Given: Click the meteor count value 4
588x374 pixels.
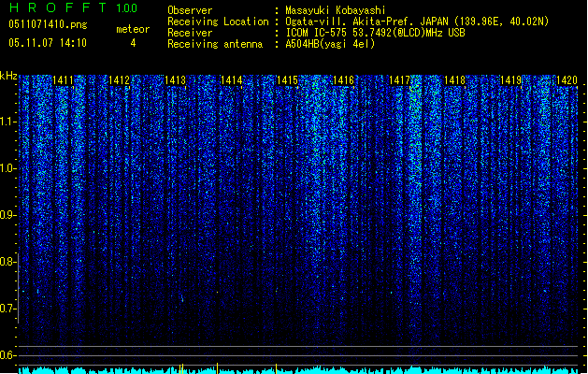Looking at the screenshot, I should point(133,43).
